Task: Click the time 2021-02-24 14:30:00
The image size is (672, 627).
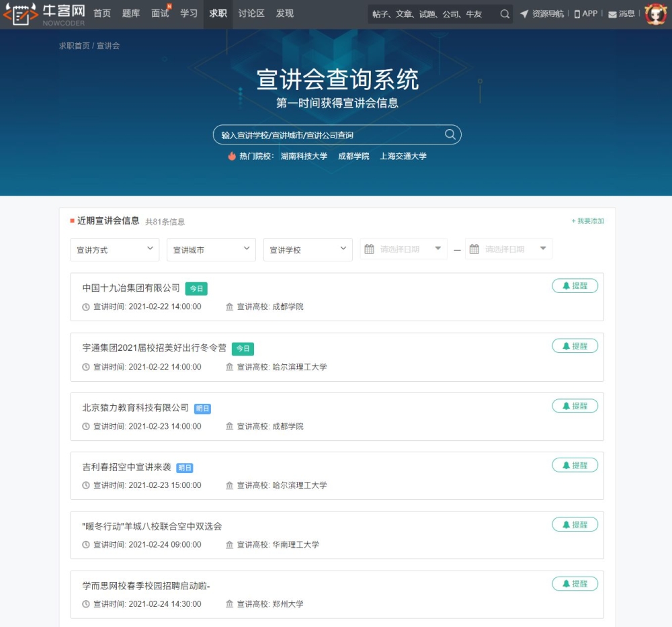Action: click(x=165, y=604)
